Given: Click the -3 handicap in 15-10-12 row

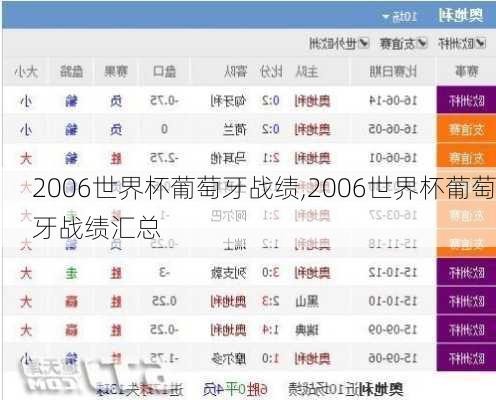Looking at the screenshot, I should (164, 273).
